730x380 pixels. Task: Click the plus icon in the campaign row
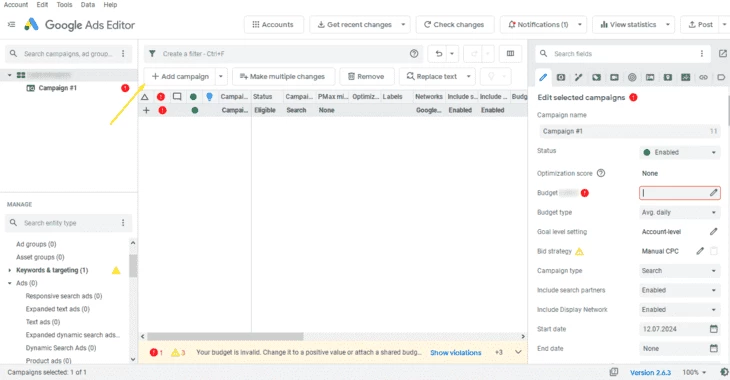(x=146, y=110)
